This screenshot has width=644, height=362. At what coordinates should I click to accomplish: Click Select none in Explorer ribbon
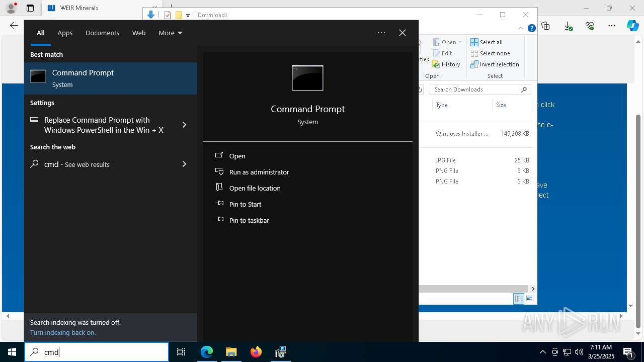[490, 53]
